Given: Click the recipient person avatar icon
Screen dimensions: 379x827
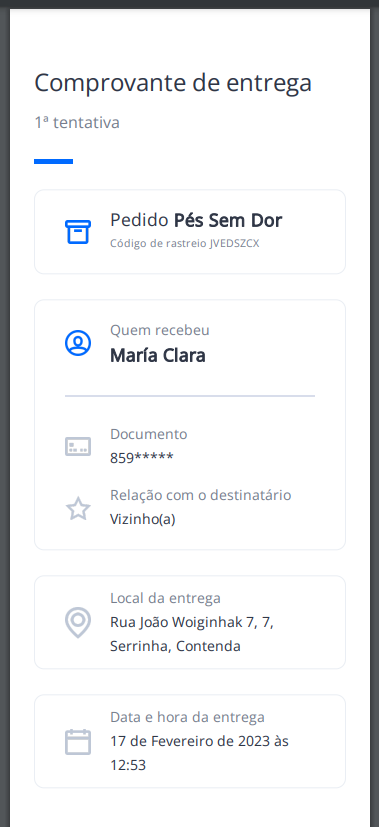Looking at the screenshot, I should click(x=78, y=343).
